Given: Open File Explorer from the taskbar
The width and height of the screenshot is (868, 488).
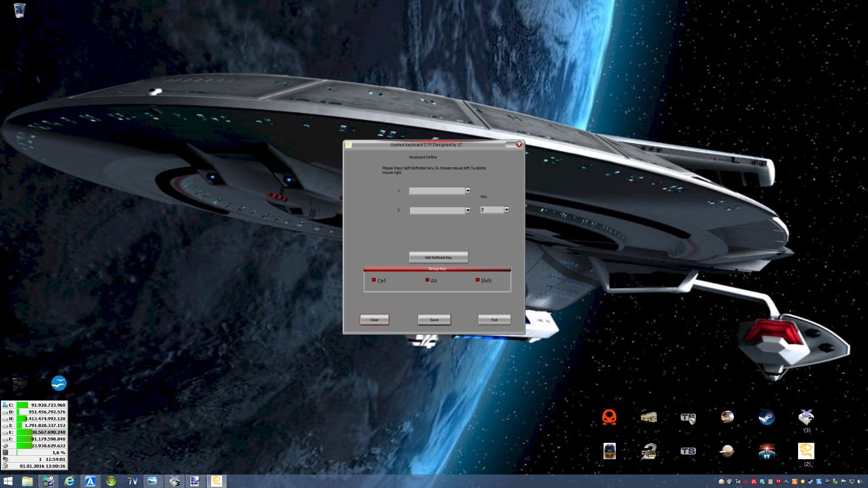Looking at the screenshot, I should 28,481.
